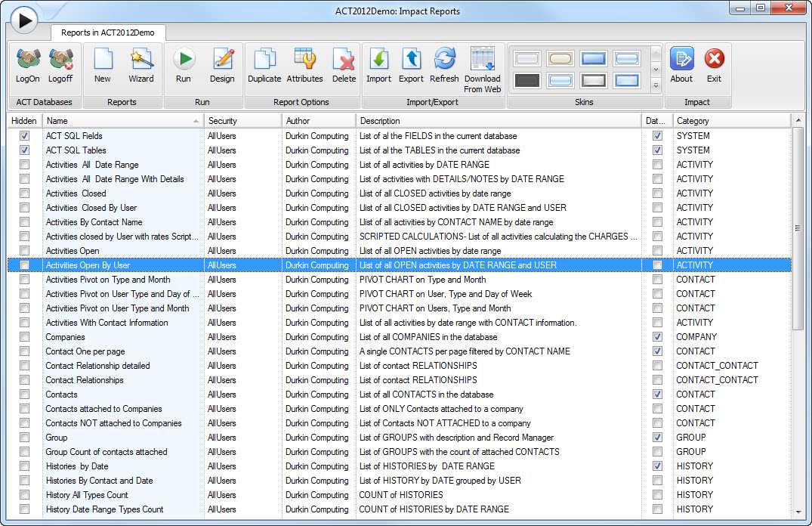This screenshot has height=526, width=812.
Task: Import a report
Action: tap(378, 65)
